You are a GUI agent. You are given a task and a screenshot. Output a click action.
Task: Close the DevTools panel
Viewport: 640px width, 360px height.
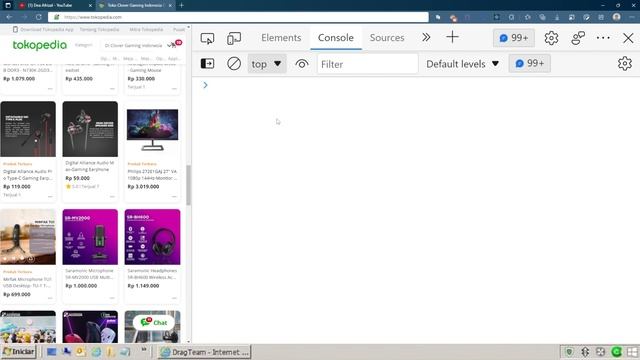point(628,38)
